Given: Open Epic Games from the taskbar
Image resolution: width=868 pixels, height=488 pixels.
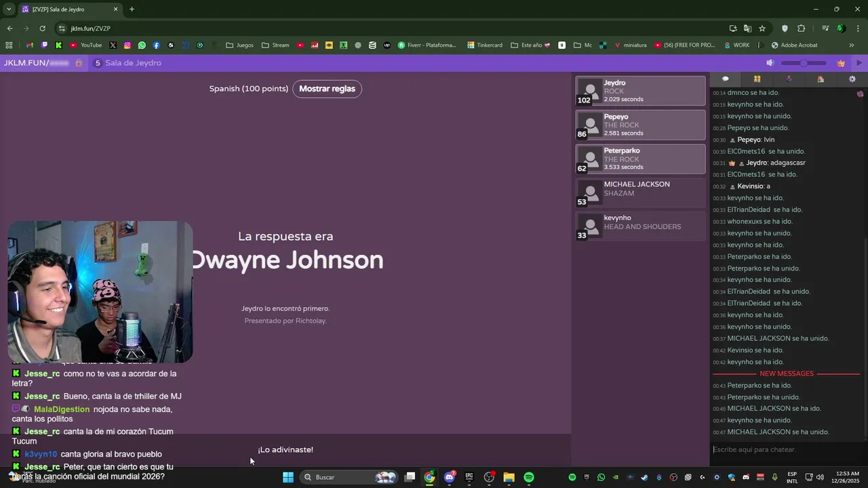Looking at the screenshot, I should coord(469,477).
